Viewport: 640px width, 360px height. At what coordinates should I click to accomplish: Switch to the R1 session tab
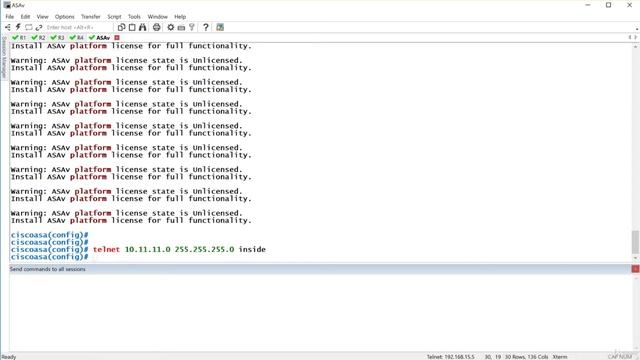pos(19,38)
